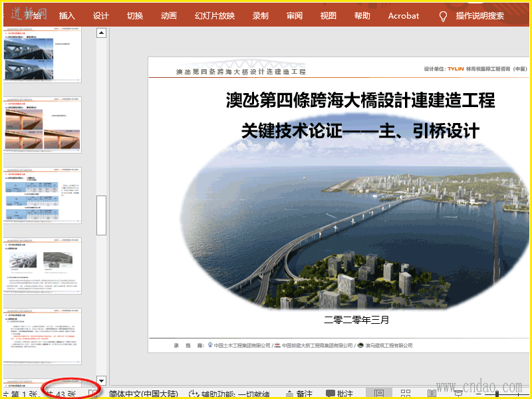Image resolution: width=532 pixels, height=399 pixels.
Task: Open the 插入 ribbon tab
Action: point(67,15)
